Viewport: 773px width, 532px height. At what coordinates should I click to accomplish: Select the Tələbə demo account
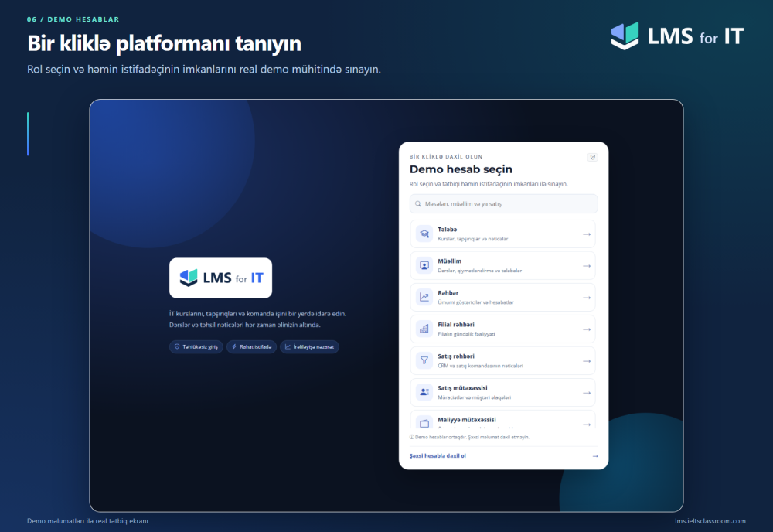tap(502, 234)
